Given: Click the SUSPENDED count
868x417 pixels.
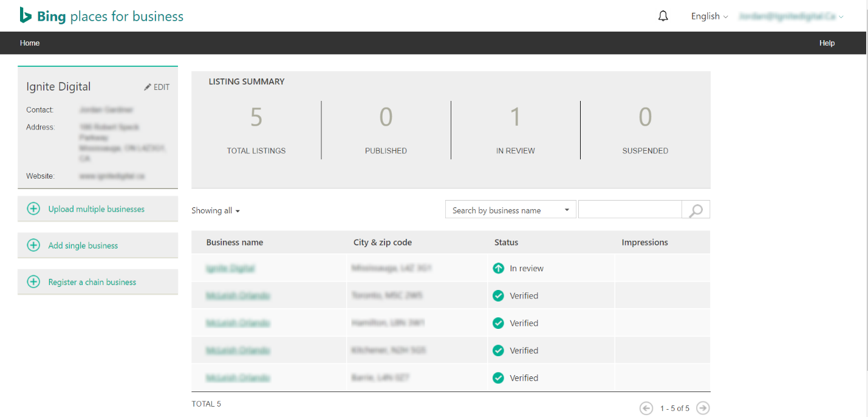Looking at the screenshot, I should 645,117.
